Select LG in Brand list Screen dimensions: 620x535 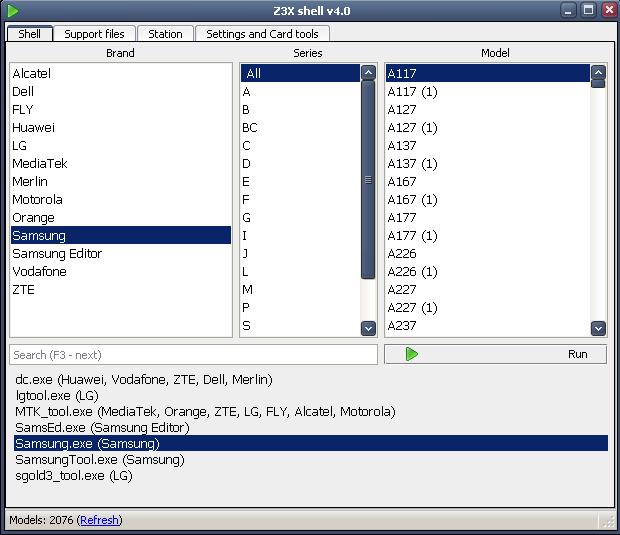click(x=121, y=146)
